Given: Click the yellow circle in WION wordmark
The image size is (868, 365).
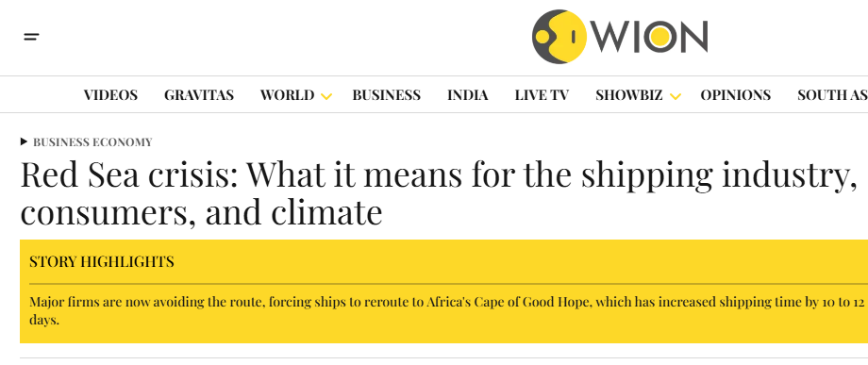Looking at the screenshot, I should pos(659,37).
